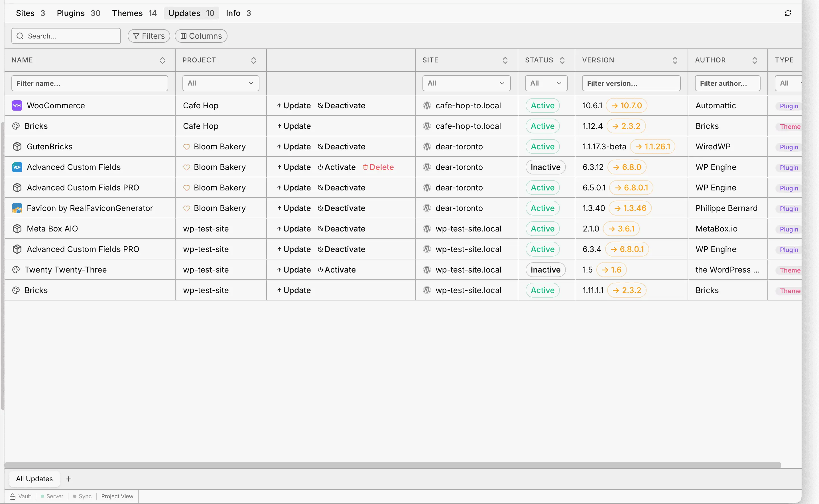The width and height of the screenshot is (819, 504).
Task: Update the WooCommerce plugin
Action: coord(294,106)
